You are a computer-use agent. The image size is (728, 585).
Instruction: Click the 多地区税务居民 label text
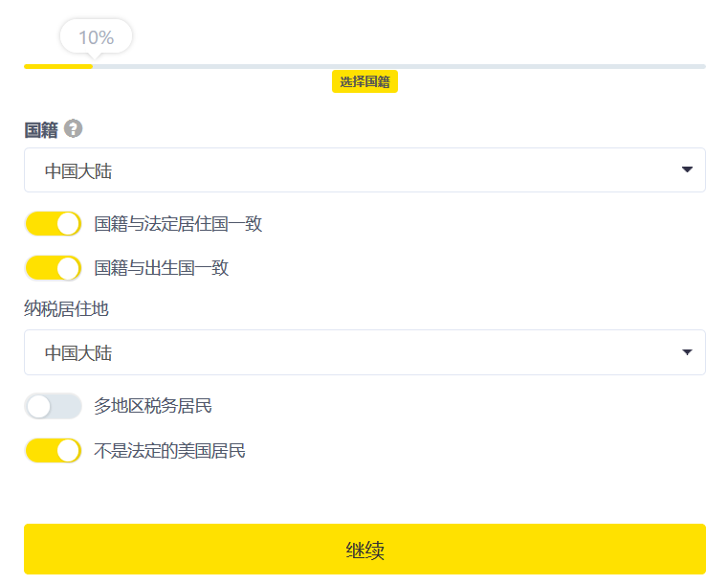click(x=153, y=406)
